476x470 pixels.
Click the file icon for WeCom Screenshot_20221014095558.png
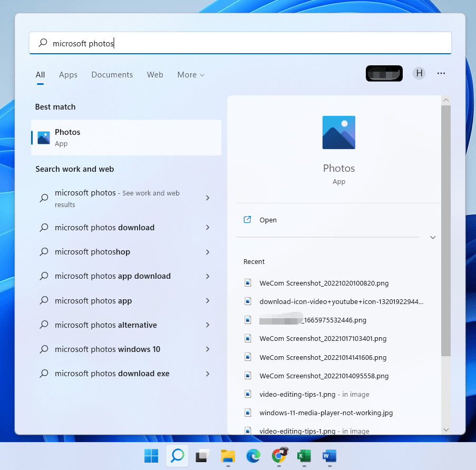pos(248,376)
